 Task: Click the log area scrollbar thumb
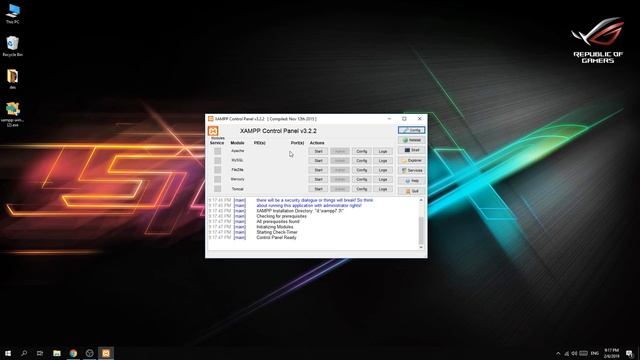(421, 231)
